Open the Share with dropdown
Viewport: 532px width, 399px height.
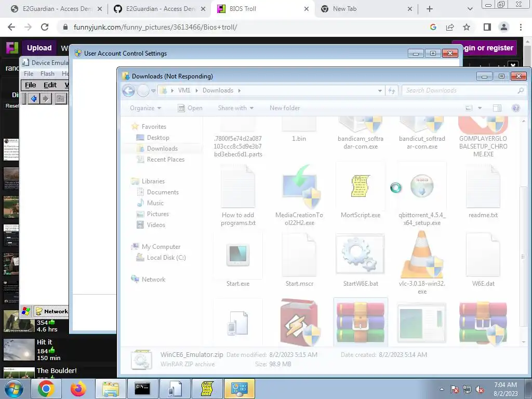pyautogui.click(x=235, y=108)
